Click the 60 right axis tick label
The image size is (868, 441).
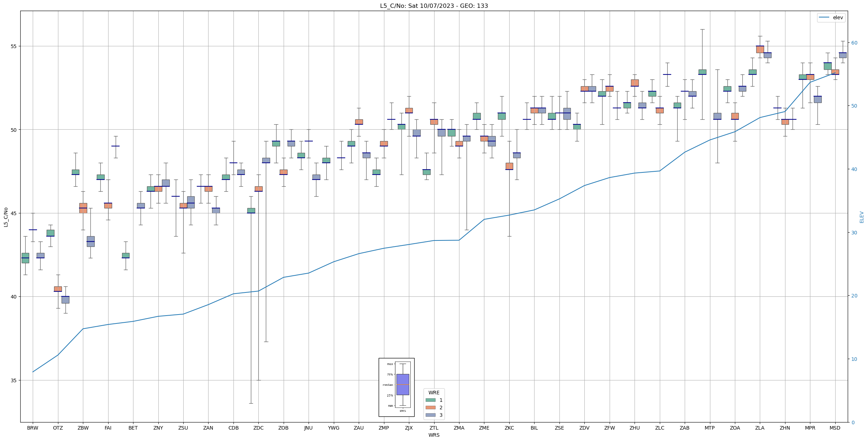pyautogui.click(x=854, y=43)
